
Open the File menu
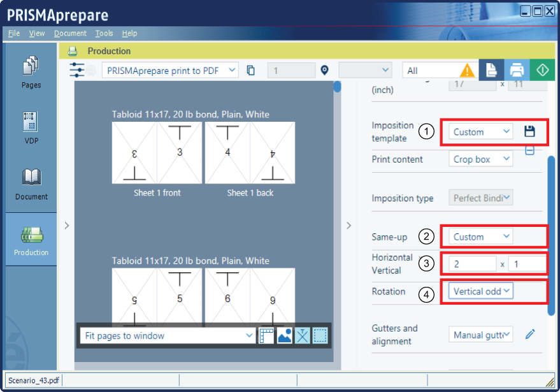[14, 33]
